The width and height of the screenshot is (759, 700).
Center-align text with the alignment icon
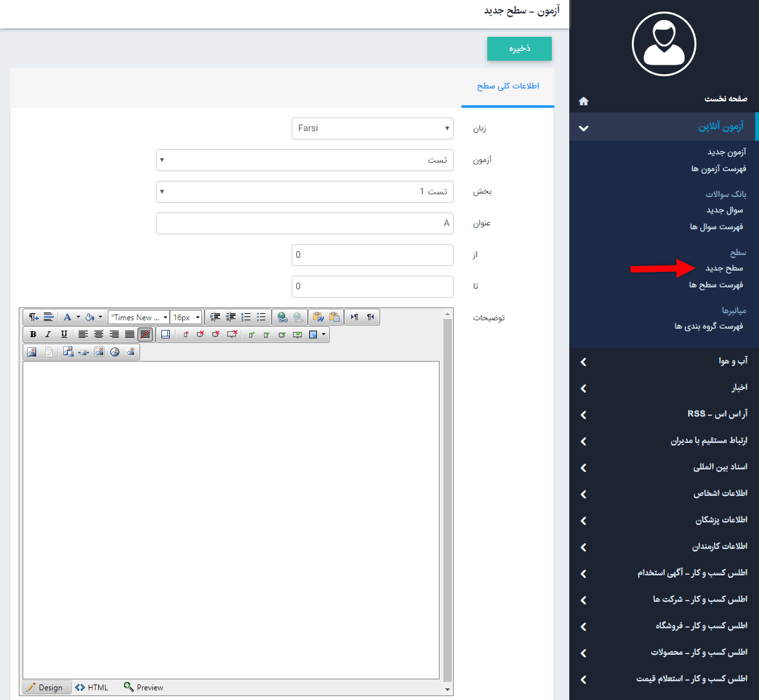coord(97,334)
